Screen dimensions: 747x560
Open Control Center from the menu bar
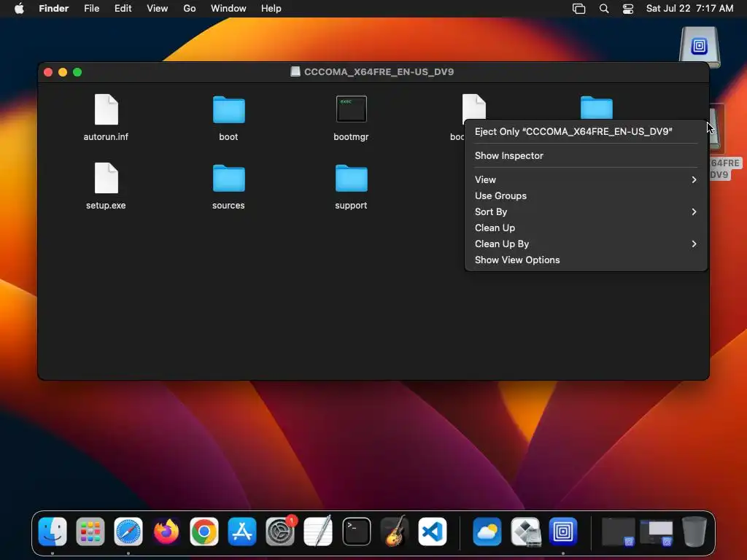point(628,9)
